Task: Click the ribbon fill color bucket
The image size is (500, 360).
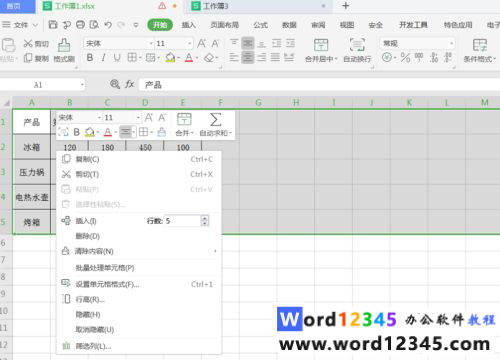Action: pos(170,58)
